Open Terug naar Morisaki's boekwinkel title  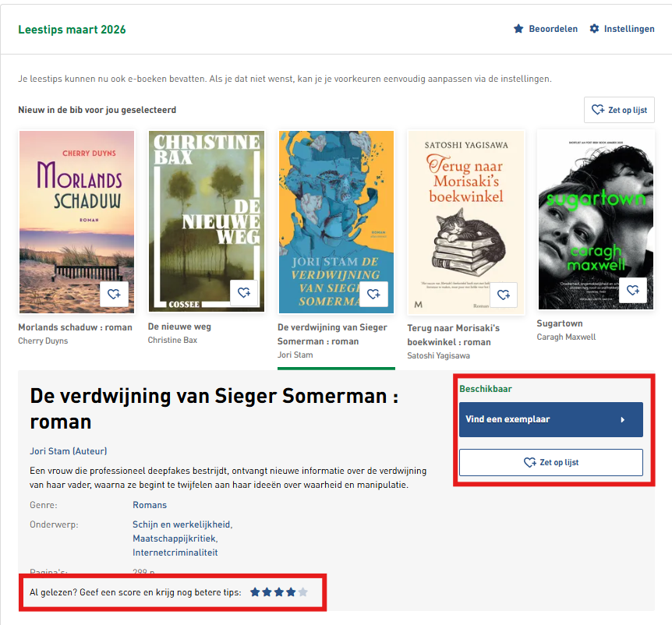tap(454, 335)
